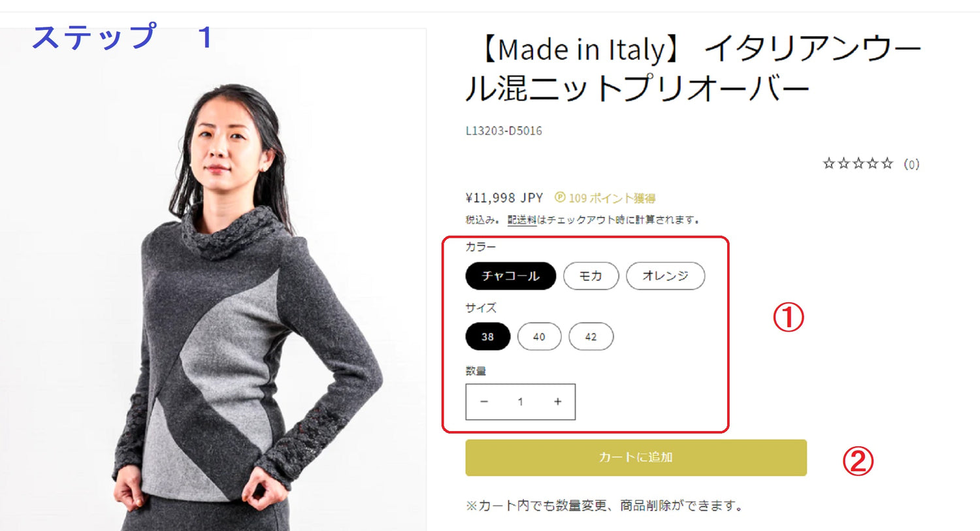The width and height of the screenshot is (980, 531).
Task: Select the モカ color option
Action: pyautogui.click(x=591, y=276)
